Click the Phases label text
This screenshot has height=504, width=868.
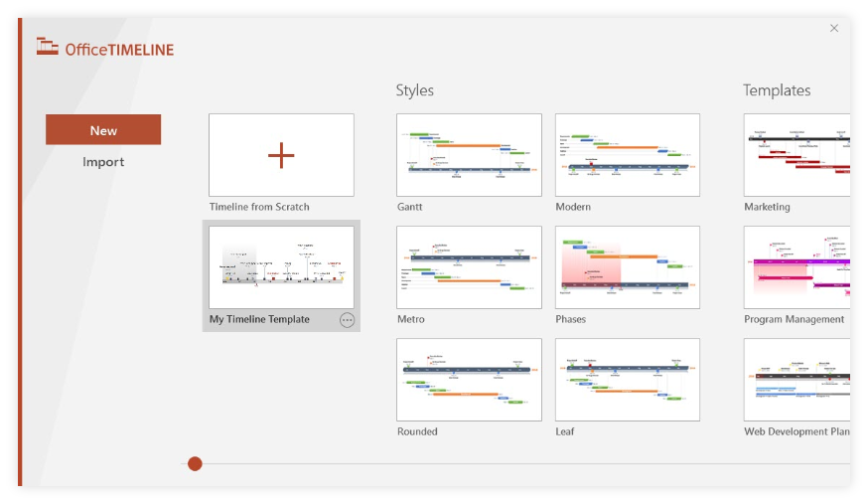coord(571,319)
